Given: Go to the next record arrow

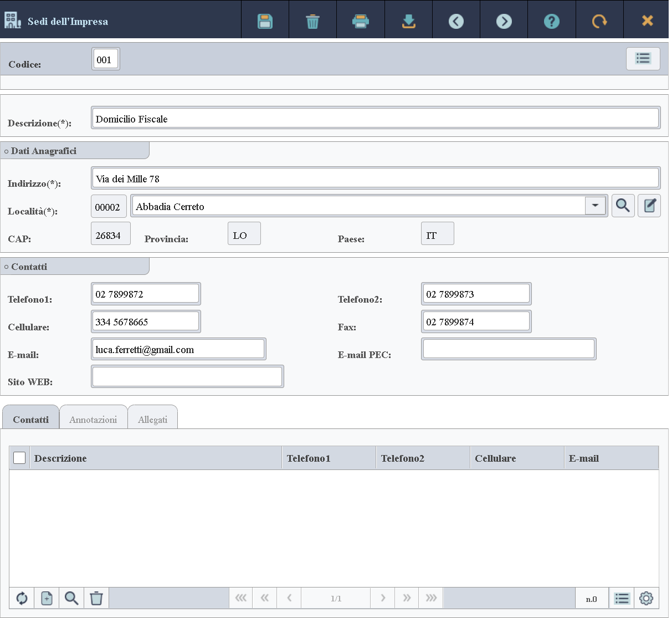Looking at the screenshot, I should [x=504, y=21].
